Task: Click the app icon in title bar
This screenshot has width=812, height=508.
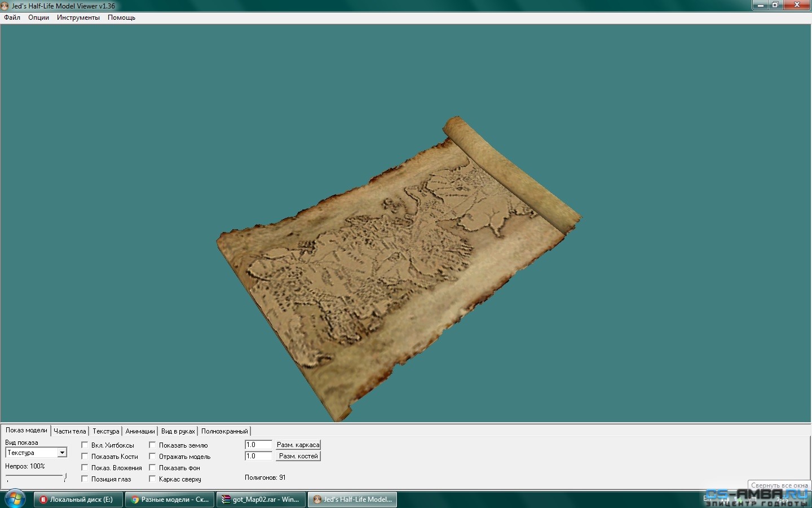Action: 5,6
